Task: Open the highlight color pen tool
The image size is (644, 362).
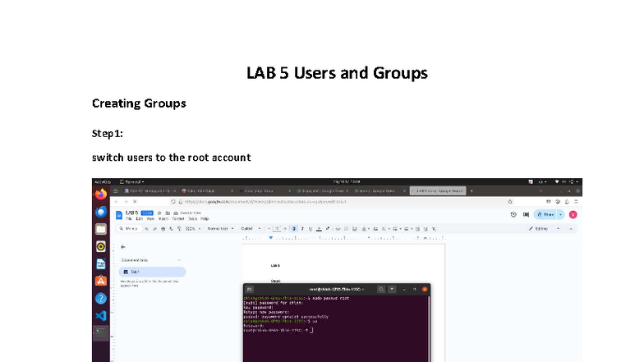Action: (327, 228)
